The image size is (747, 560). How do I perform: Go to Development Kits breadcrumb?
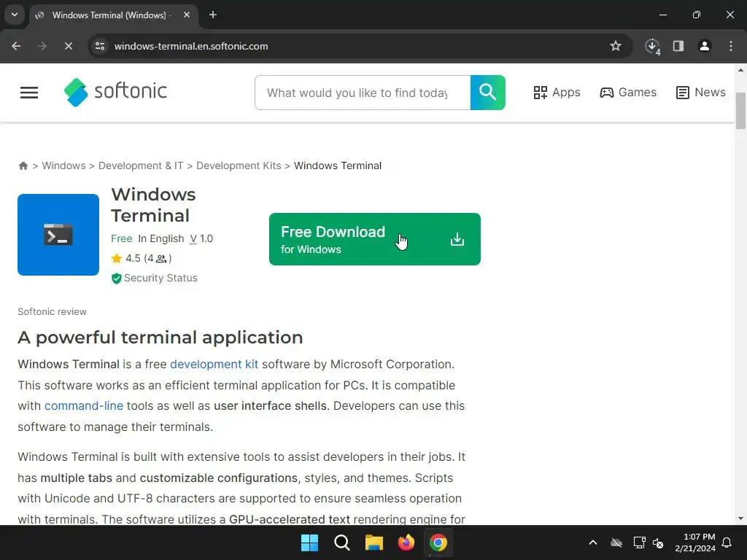239,166
